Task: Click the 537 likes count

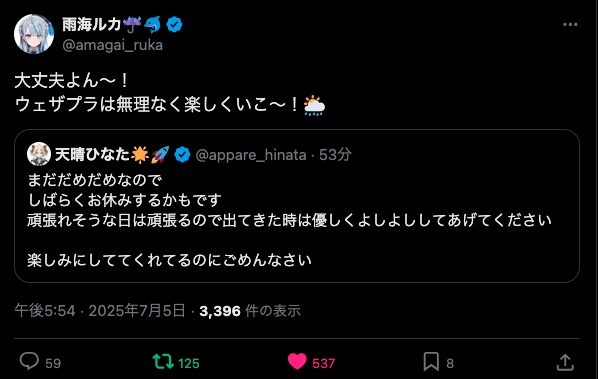Action: (x=323, y=363)
